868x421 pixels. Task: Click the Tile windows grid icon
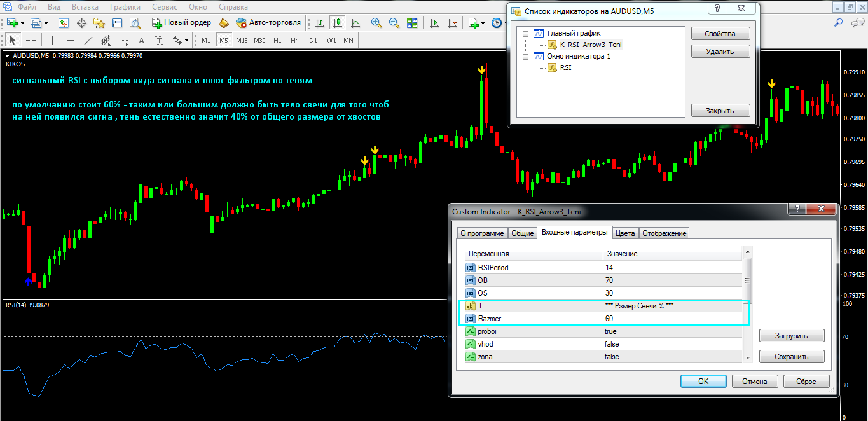pyautogui.click(x=412, y=23)
